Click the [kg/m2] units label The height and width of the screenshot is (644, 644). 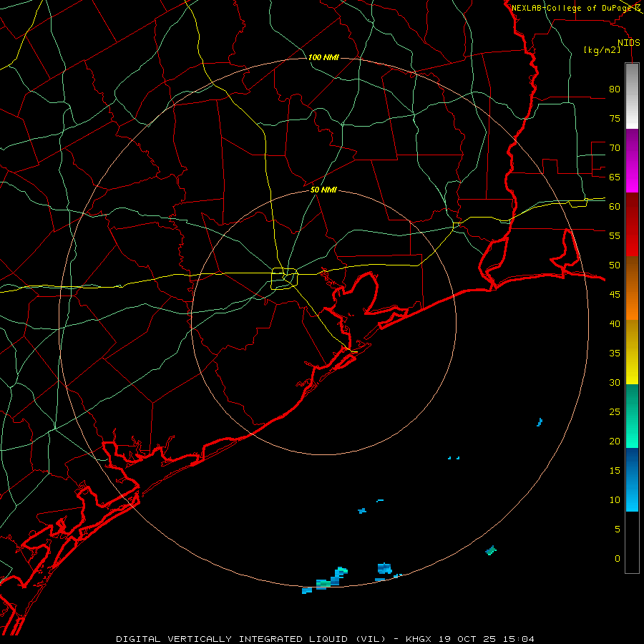(x=602, y=50)
